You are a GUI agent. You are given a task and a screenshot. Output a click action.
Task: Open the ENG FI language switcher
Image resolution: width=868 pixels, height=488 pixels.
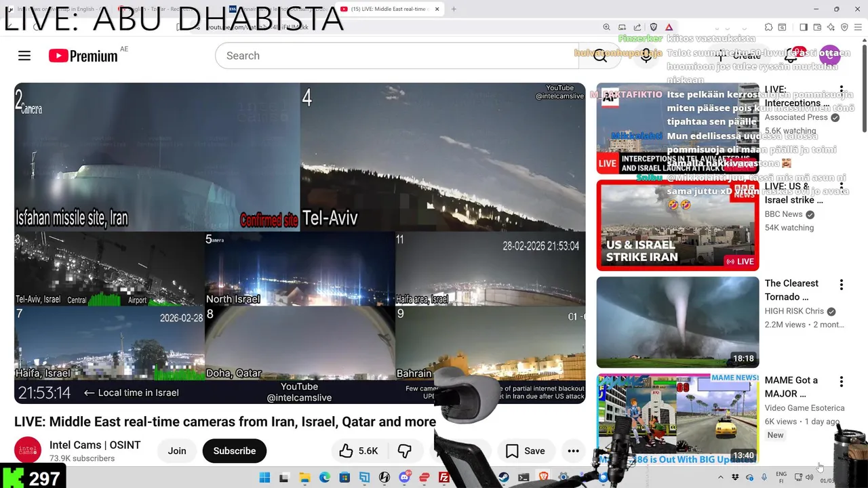(781, 477)
